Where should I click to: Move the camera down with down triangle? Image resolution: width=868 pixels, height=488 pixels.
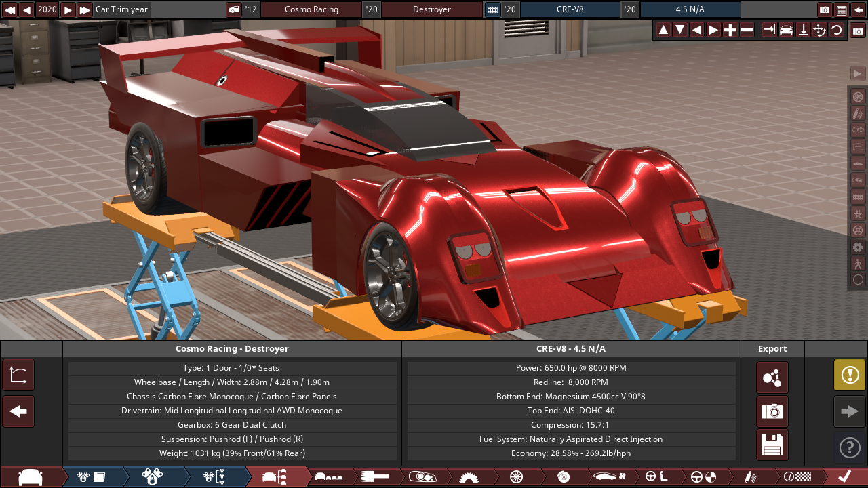[679, 30]
